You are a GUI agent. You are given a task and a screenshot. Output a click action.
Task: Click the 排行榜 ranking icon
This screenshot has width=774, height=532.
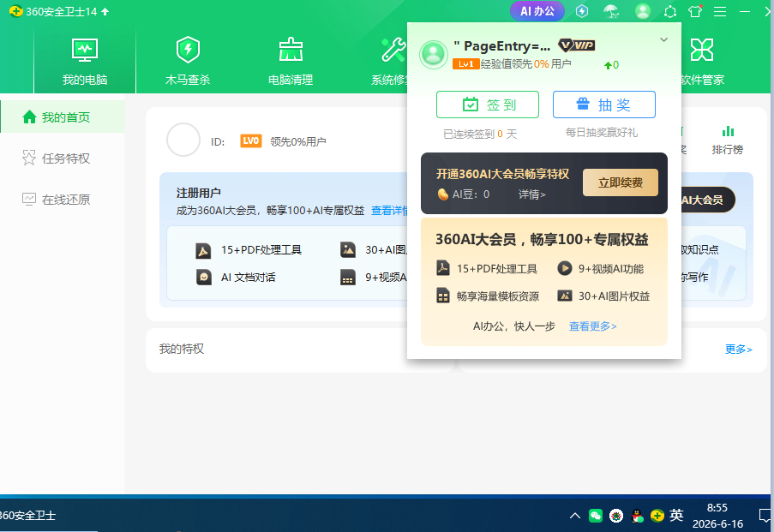728,131
